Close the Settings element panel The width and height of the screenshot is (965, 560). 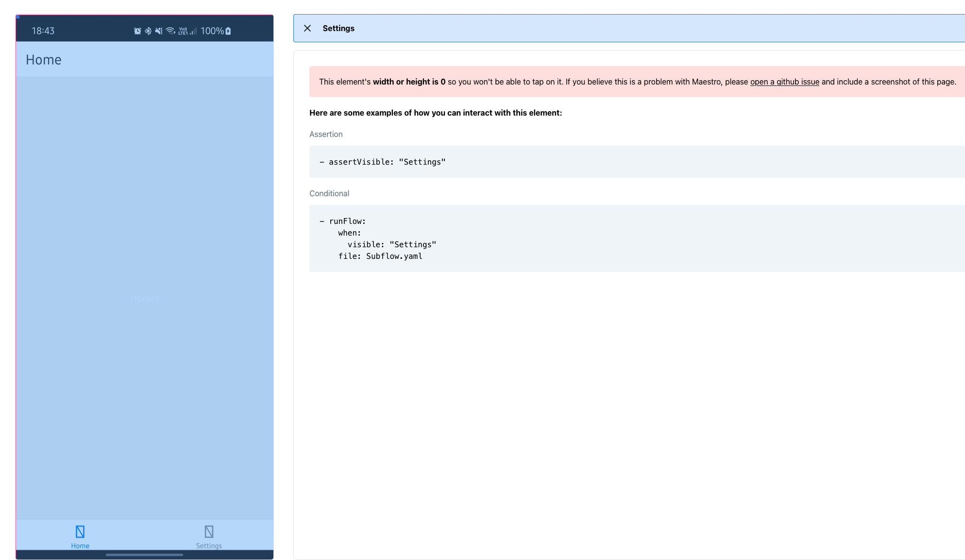point(307,28)
